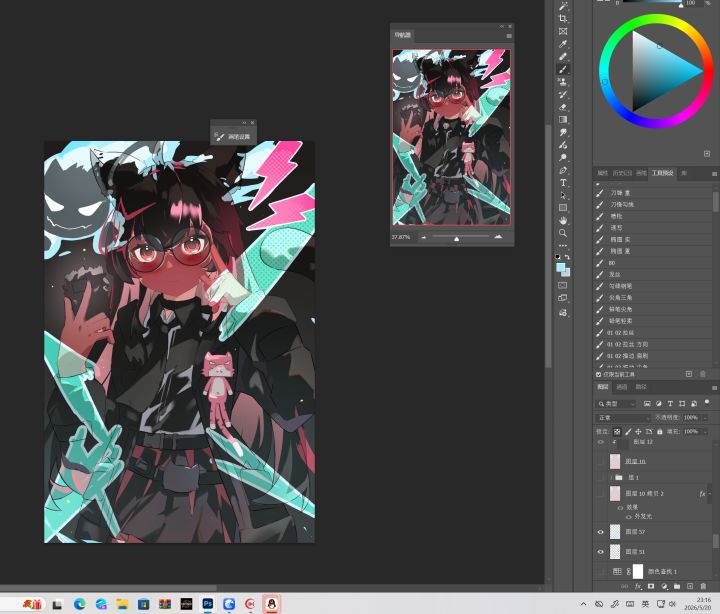Open the layer filter type dropdown

pyautogui.click(x=616, y=404)
